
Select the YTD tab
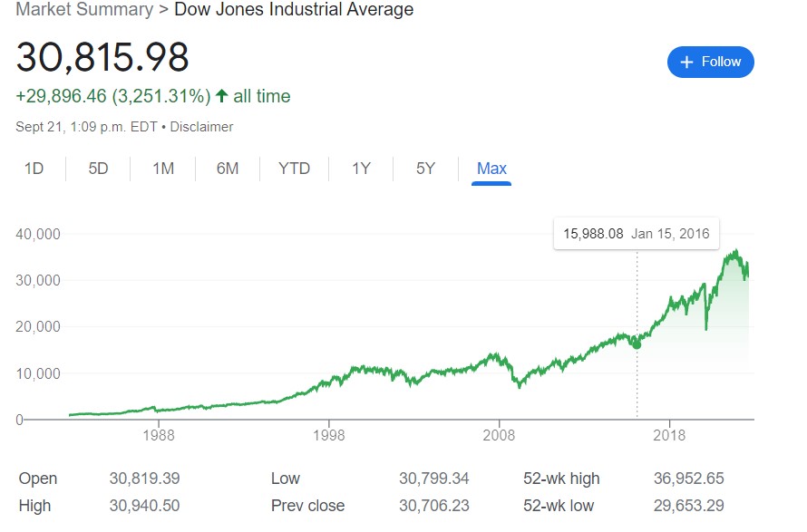coord(294,169)
